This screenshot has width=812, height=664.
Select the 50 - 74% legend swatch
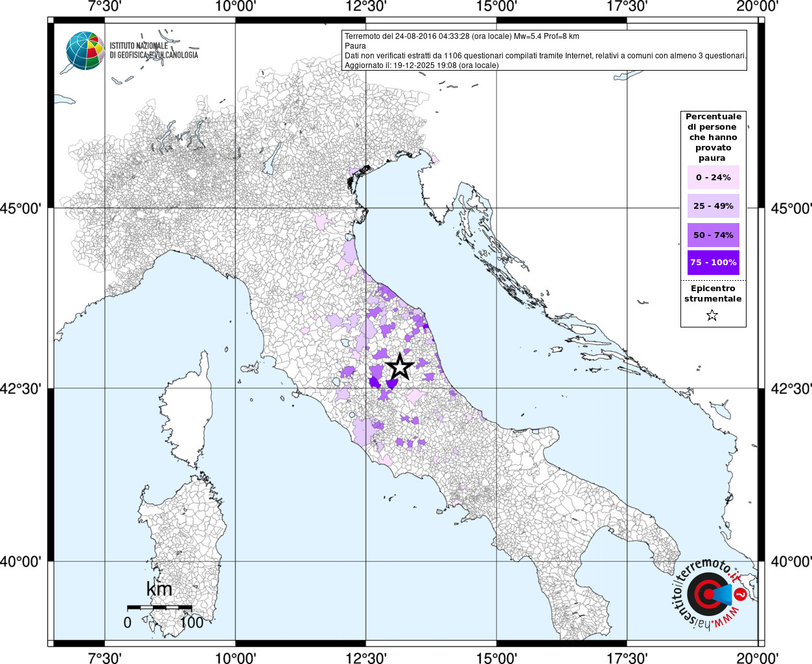[x=713, y=235]
